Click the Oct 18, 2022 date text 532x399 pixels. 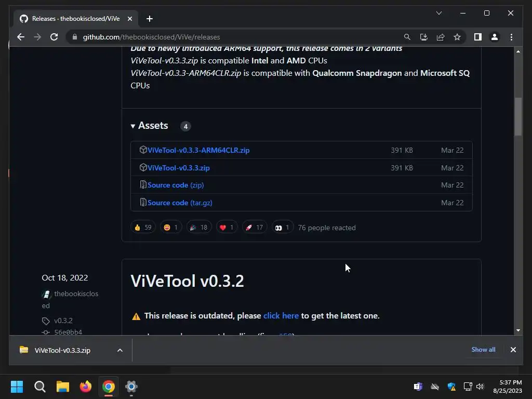coord(65,277)
